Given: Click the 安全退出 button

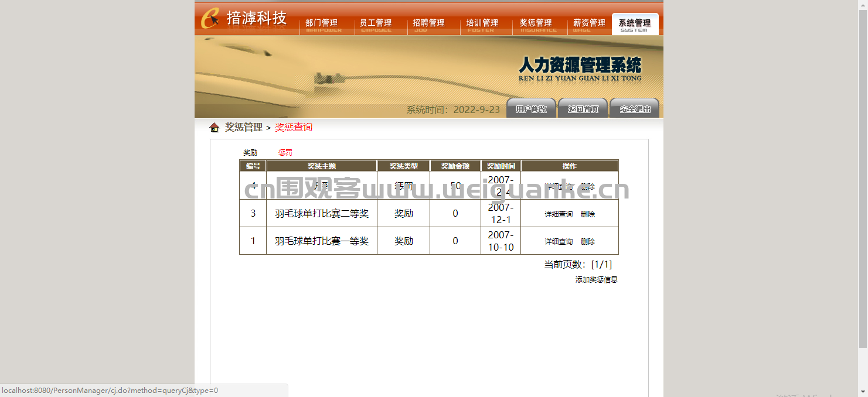Looking at the screenshot, I should pyautogui.click(x=635, y=108).
